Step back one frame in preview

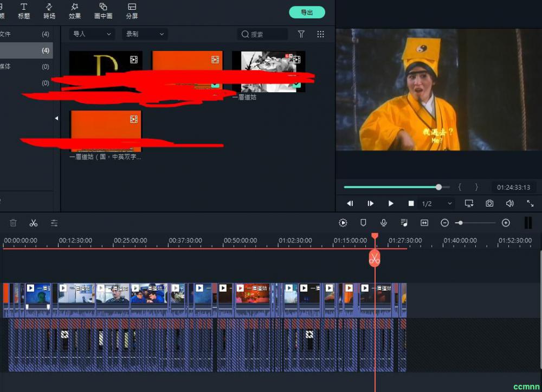(x=350, y=203)
